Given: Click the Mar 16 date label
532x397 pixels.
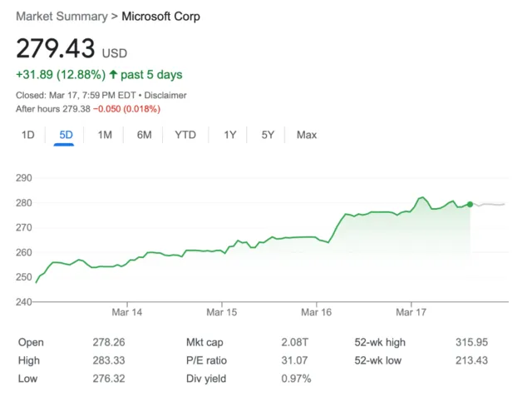Looking at the screenshot, I should (317, 313).
